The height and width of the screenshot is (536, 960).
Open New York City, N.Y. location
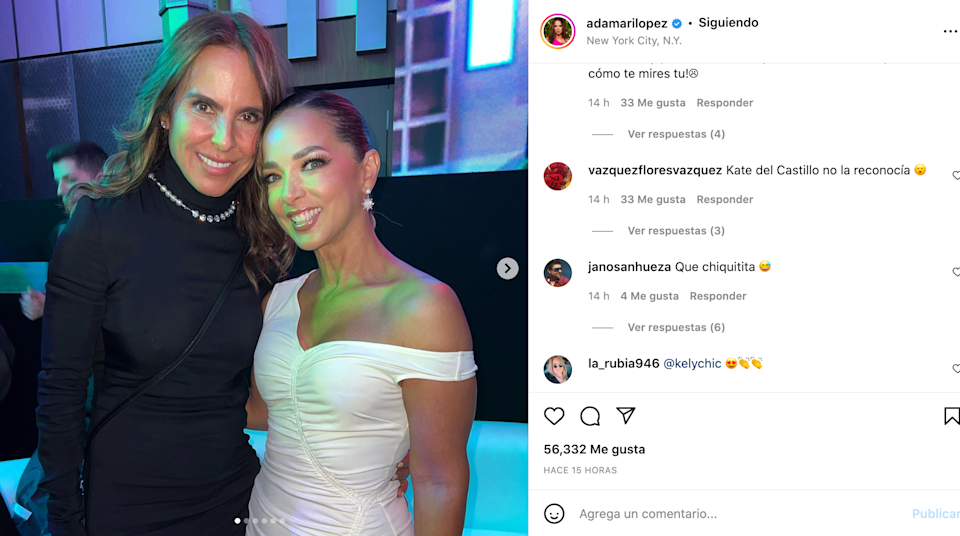[x=634, y=40]
